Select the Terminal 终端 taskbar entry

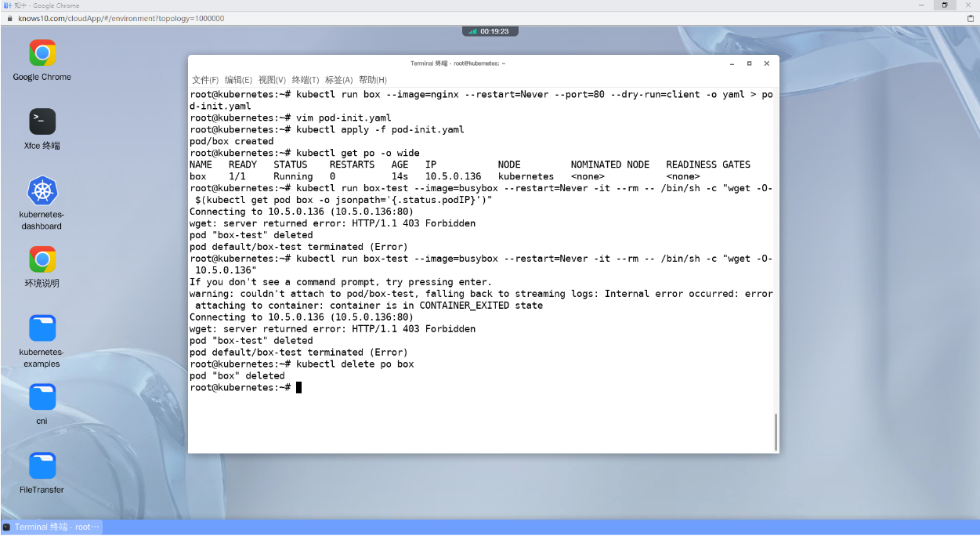[x=52, y=527]
